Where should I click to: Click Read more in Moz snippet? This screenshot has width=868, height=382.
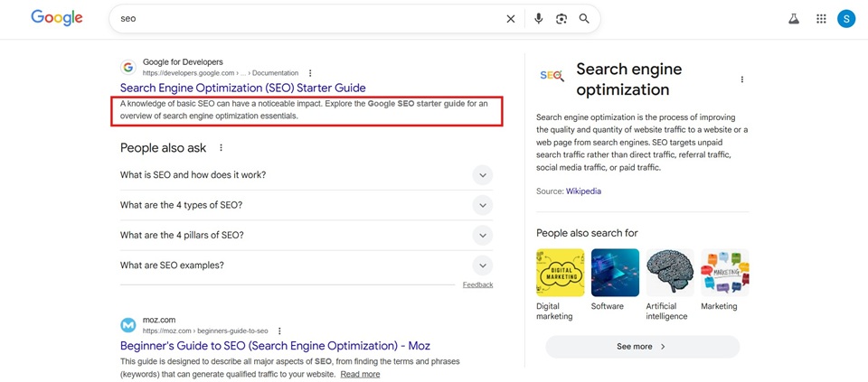[360, 374]
